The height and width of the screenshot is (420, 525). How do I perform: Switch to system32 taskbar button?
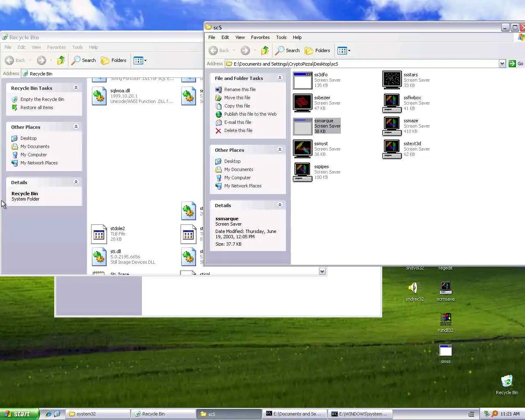click(x=98, y=414)
